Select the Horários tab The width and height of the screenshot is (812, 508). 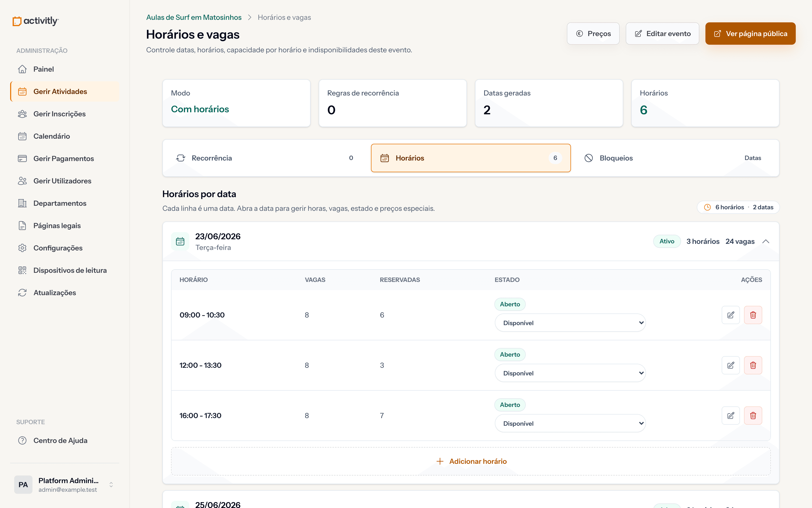click(471, 158)
